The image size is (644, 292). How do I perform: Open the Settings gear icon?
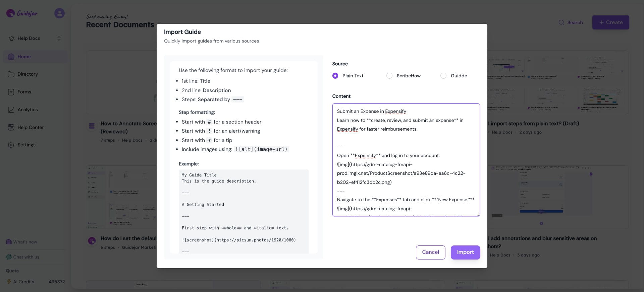[x=11, y=145]
